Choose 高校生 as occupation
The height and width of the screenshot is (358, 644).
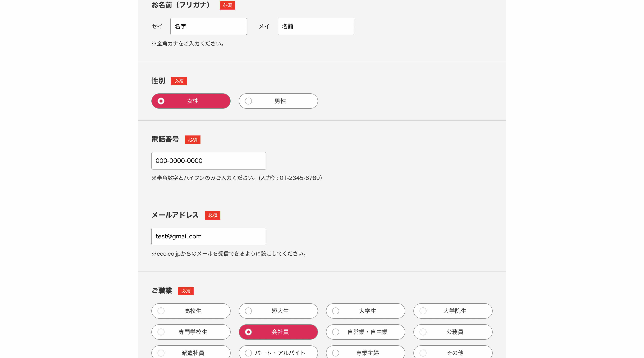pyautogui.click(x=191, y=311)
